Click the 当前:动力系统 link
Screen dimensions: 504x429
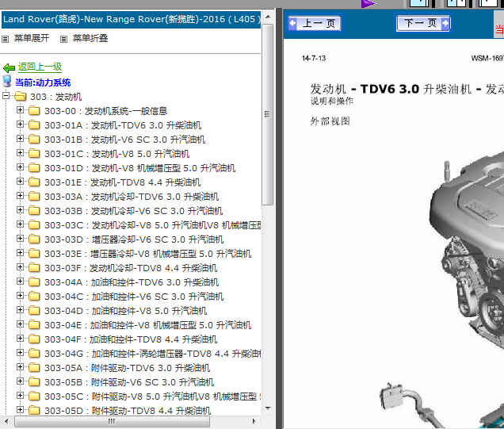point(43,82)
